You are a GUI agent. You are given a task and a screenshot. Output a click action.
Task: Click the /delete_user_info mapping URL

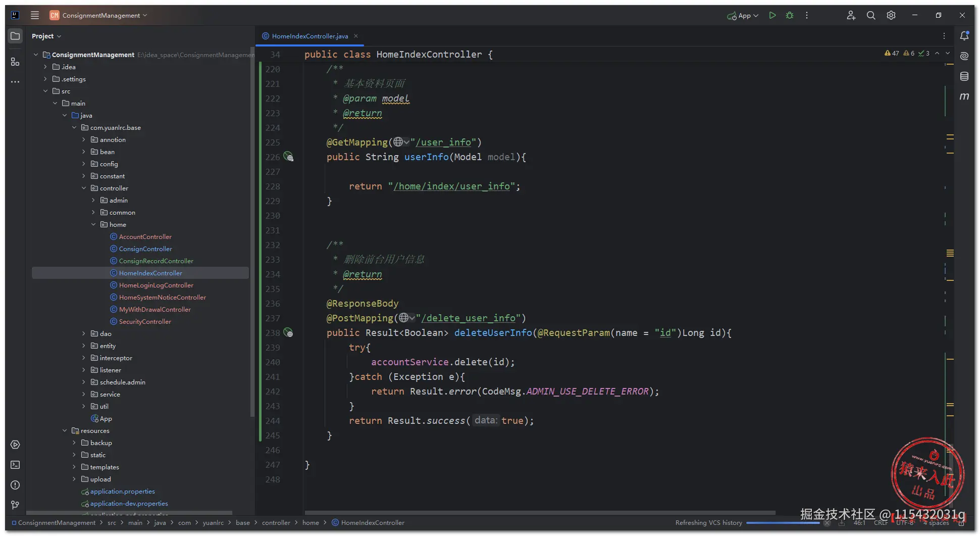point(468,318)
